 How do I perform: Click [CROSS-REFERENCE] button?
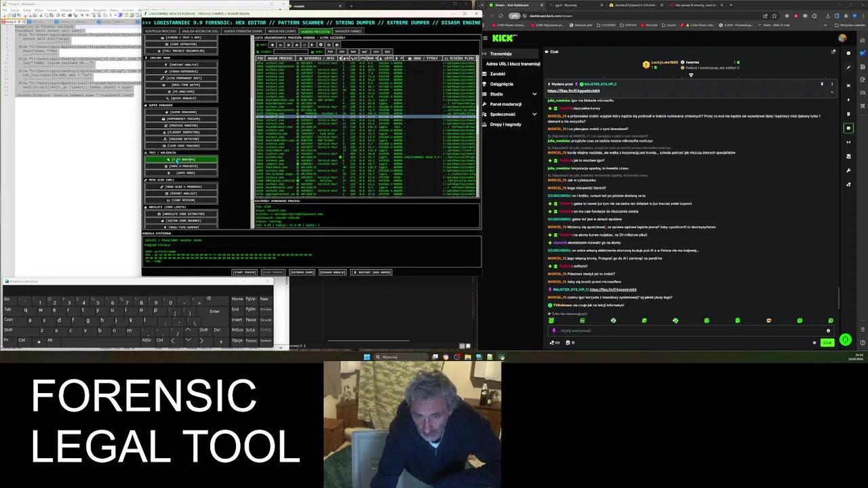click(181, 71)
